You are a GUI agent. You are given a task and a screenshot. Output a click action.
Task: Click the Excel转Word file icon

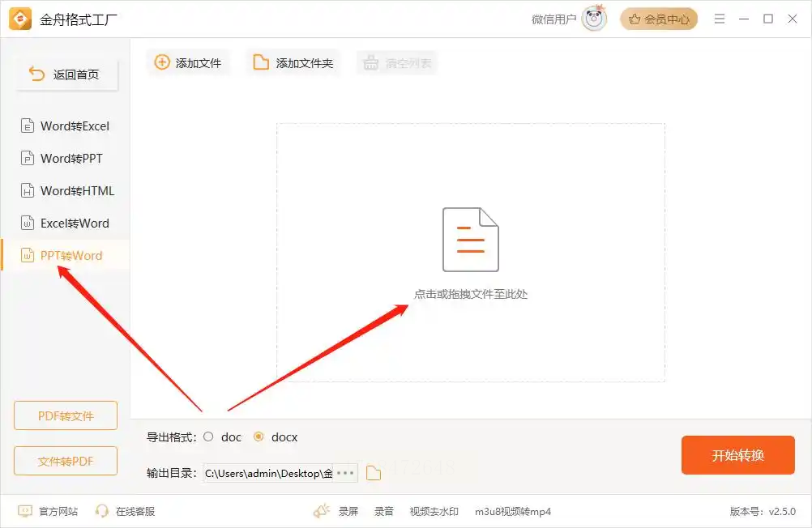[28, 223]
